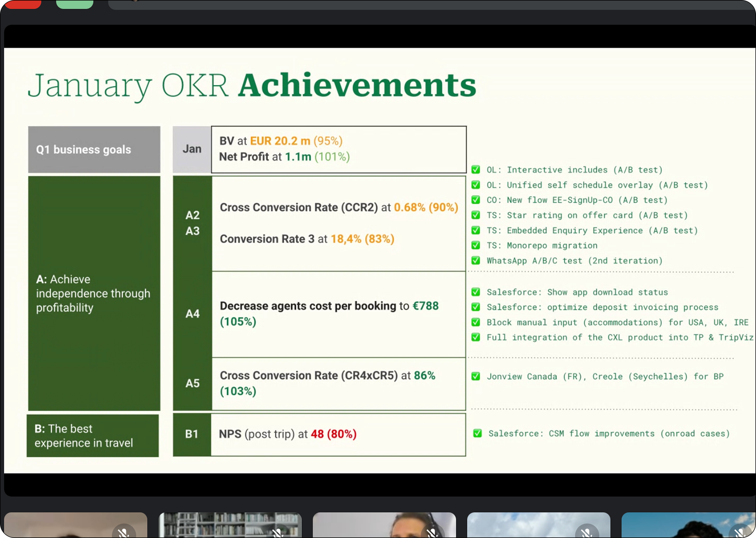This screenshot has height=538, width=756.
Task: Click the A4 label
Action: 192,314
